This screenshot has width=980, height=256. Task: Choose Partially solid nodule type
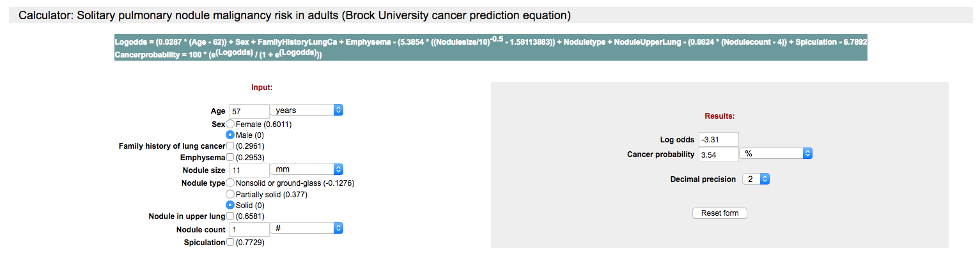[231, 194]
